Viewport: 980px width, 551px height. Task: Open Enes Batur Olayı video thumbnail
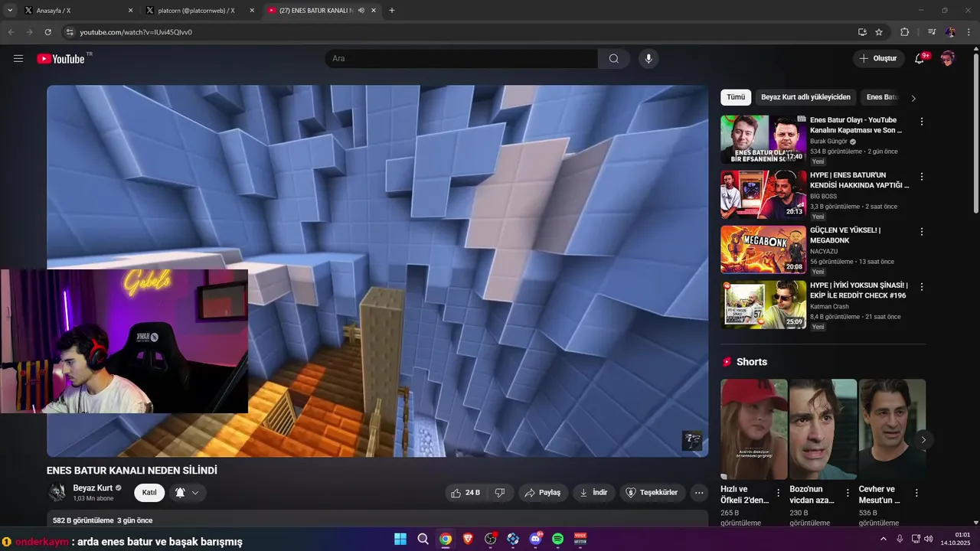click(763, 139)
